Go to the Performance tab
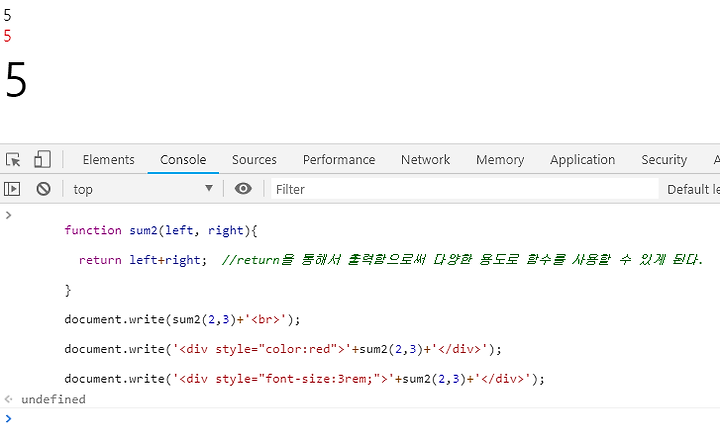The width and height of the screenshot is (720, 438). point(339,160)
